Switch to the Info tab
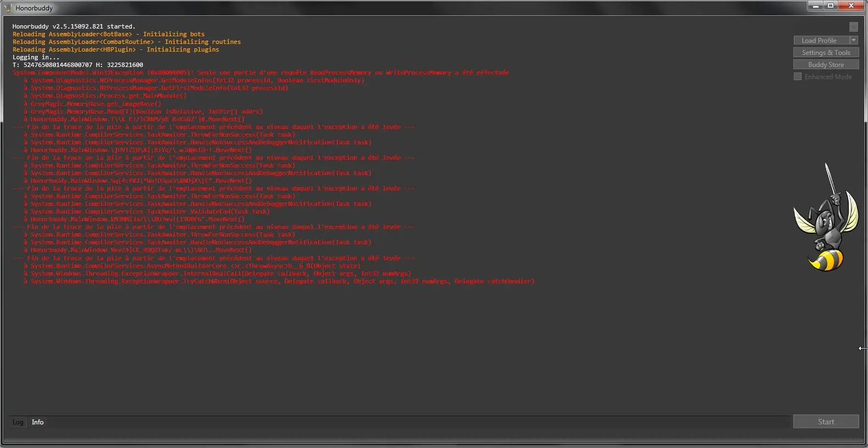This screenshot has width=868, height=448. point(37,422)
